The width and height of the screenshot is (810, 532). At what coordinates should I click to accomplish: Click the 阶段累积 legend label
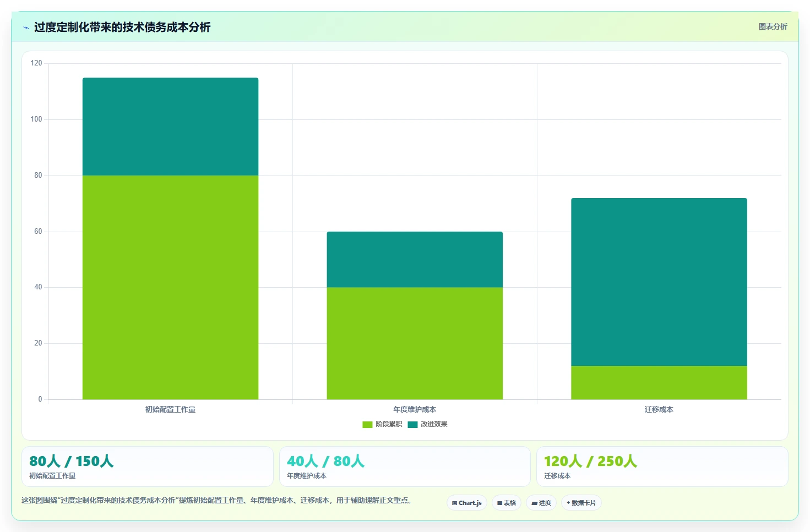coord(389,424)
